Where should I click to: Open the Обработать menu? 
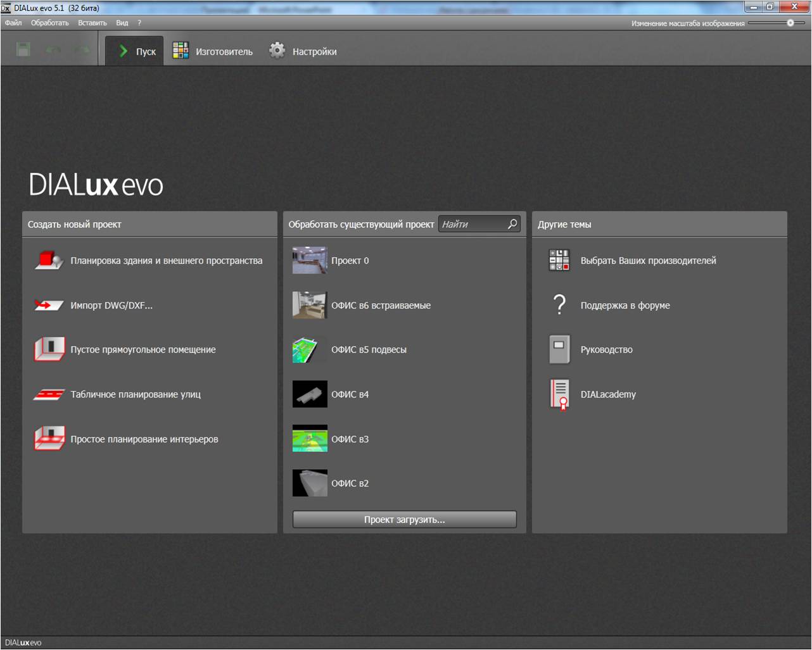tap(50, 23)
